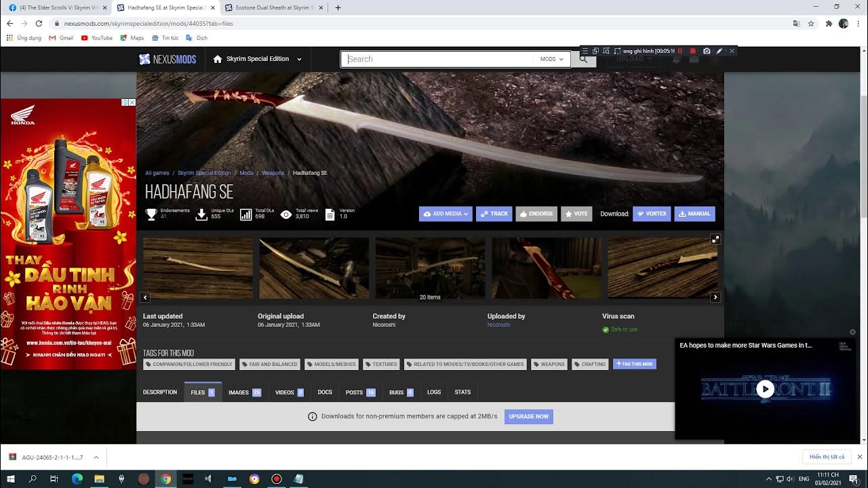Image resolution: width=868 pixels, height=488 pixels.
Task: Expand the ADD MEDIA dropdown
Action: pos(446,213)
